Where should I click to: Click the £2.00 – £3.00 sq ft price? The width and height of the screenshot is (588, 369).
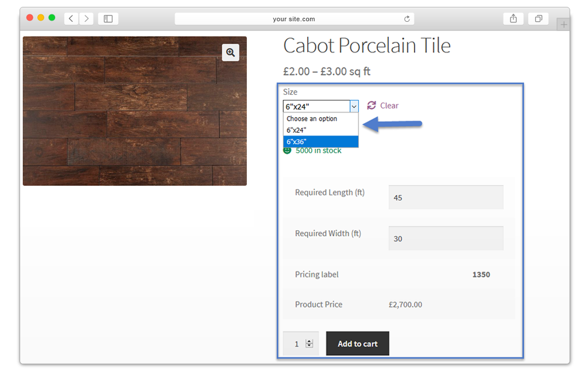(x=327, y=71)
